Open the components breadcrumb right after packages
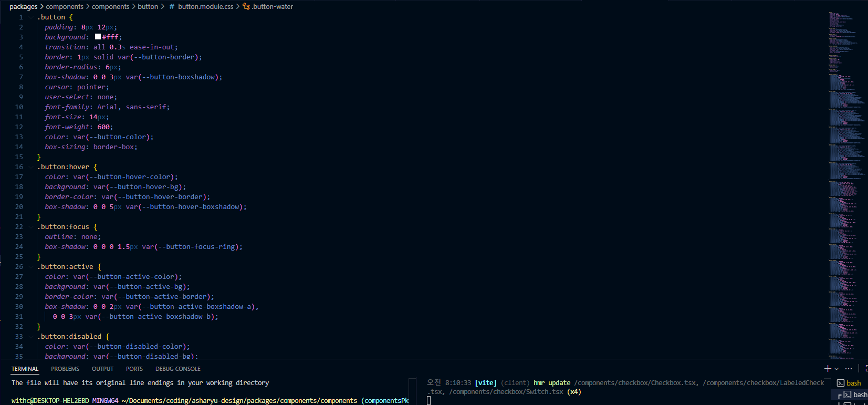Screen dimensions: 868x405 [65, 6]
